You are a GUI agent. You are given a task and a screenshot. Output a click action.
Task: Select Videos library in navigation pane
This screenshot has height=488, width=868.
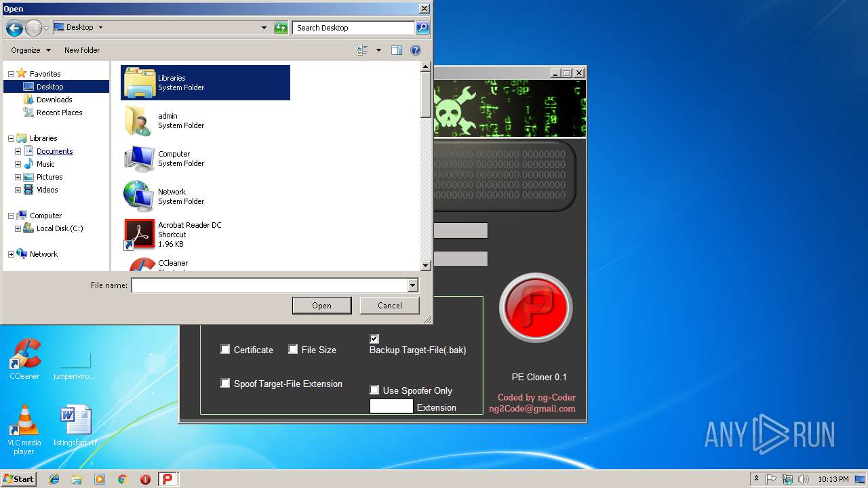coord(47,190)
